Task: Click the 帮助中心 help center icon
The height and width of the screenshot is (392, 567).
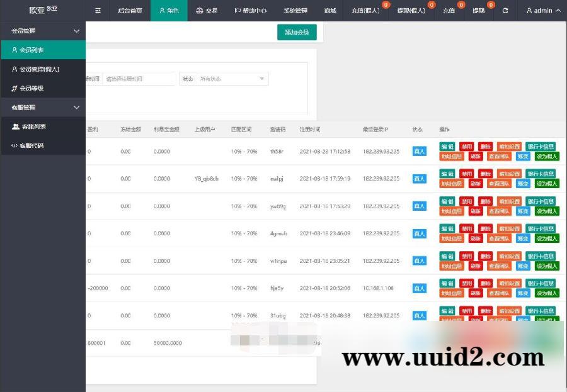Action: point(239,11)
